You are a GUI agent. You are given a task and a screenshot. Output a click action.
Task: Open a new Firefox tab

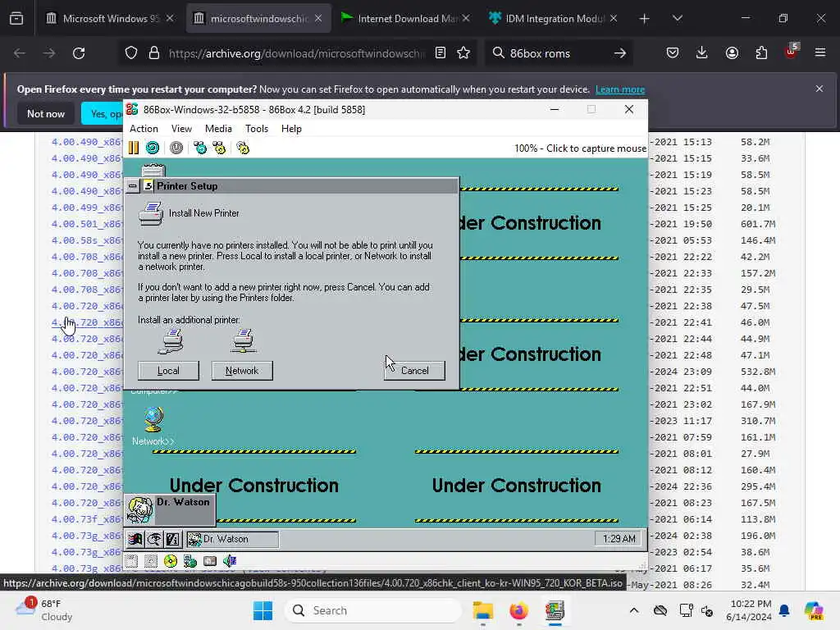pyautogui.click(x=645, y=18)
